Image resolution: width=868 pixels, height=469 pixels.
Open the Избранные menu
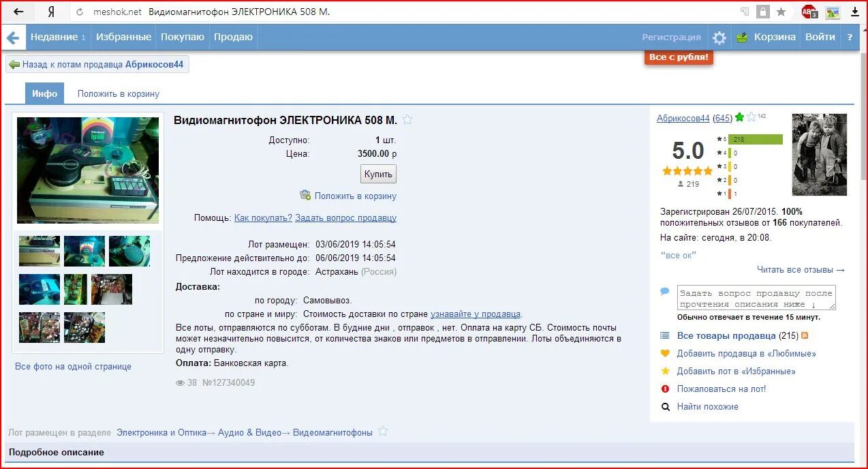123,37
